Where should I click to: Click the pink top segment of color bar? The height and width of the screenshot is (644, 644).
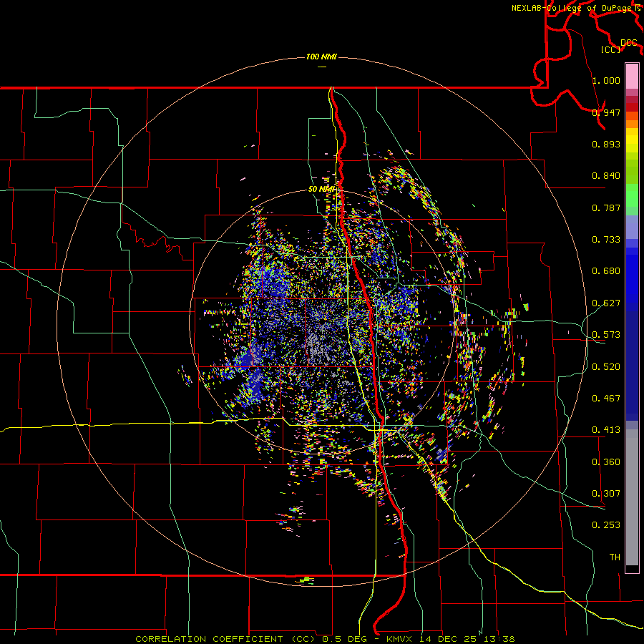coord(632,76)
